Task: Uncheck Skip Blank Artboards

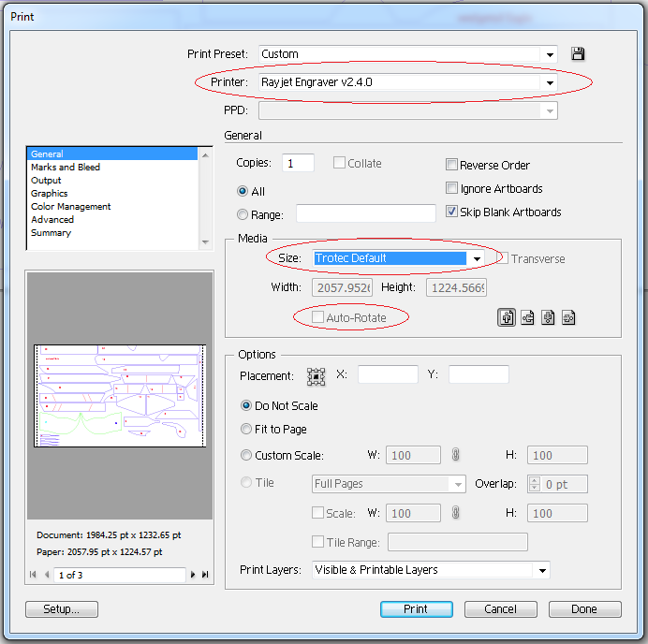Action: pos(452,212)
